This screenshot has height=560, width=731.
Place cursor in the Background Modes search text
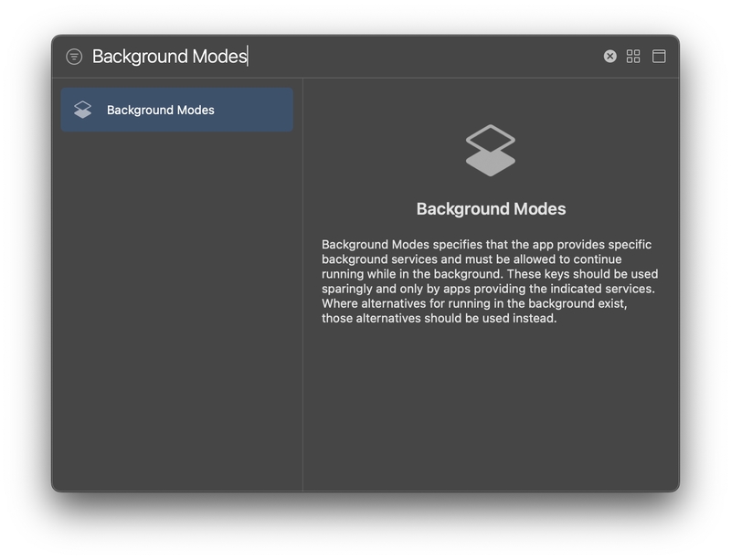(169, 57)
